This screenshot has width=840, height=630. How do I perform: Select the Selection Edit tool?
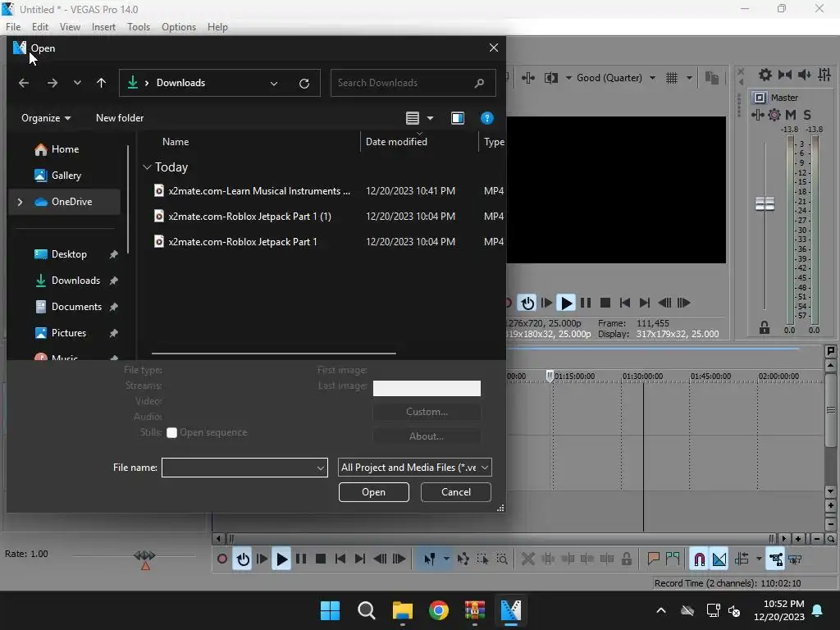[482, 559]
